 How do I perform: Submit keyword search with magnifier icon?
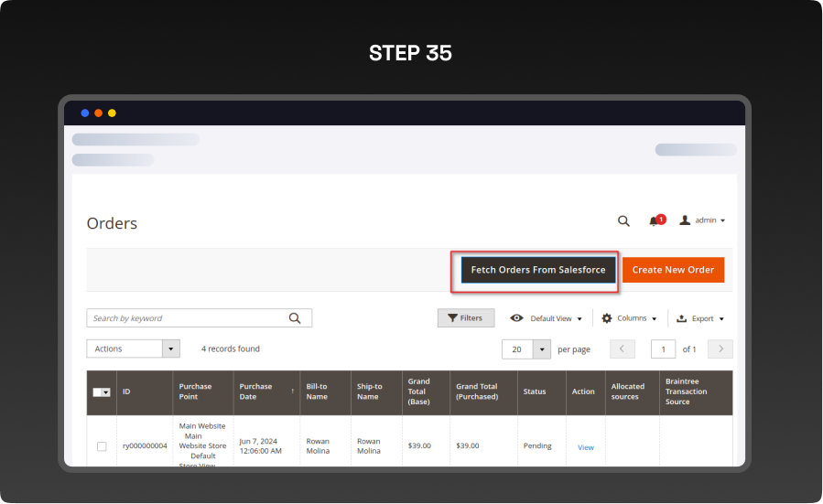click(x=295, y=318)
